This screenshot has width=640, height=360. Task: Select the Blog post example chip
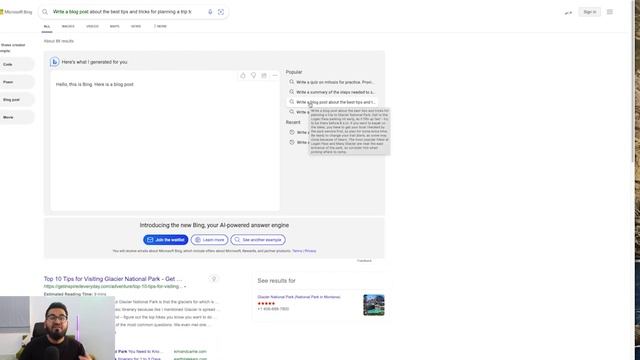coord(16,100)
